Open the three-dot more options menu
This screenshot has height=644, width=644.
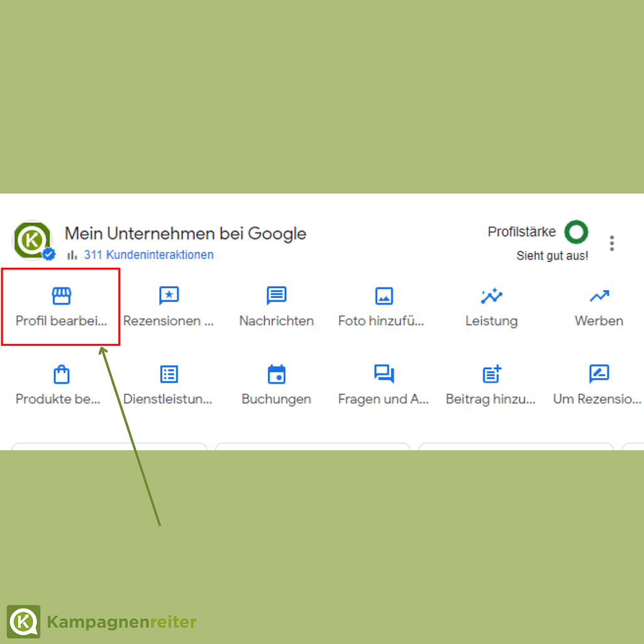coord(612,243)
